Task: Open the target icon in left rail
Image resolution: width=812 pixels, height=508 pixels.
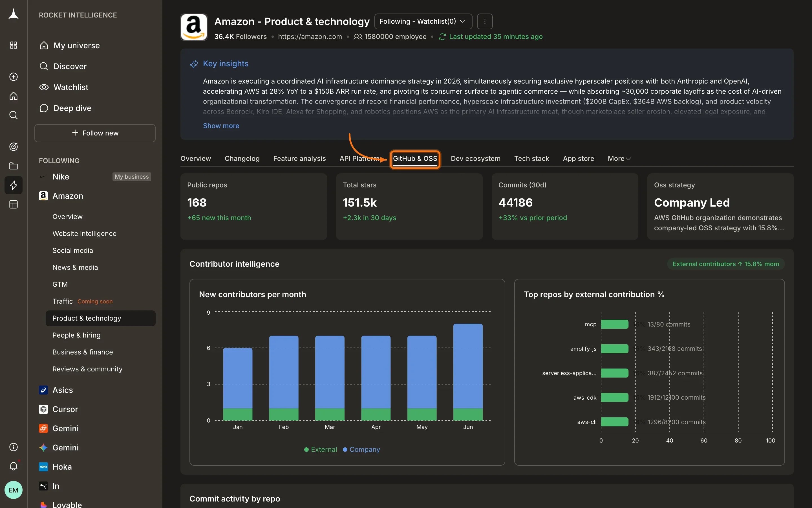Action: point(14,147)
